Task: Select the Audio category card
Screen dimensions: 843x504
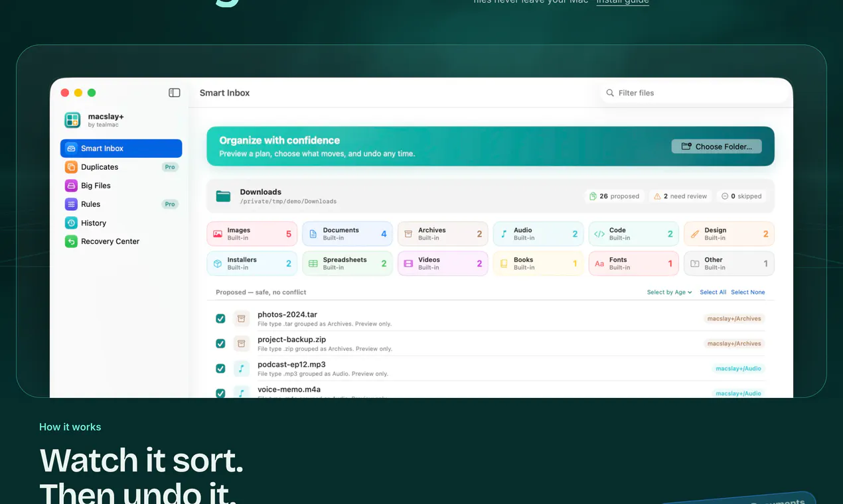Action: click(x=538, y=234)
